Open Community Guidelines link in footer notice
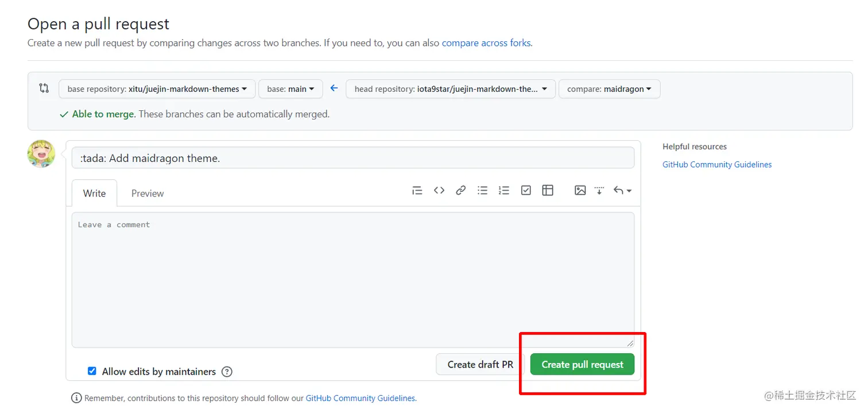The height and width of the screenshot is (413, 868). point(361,398)
